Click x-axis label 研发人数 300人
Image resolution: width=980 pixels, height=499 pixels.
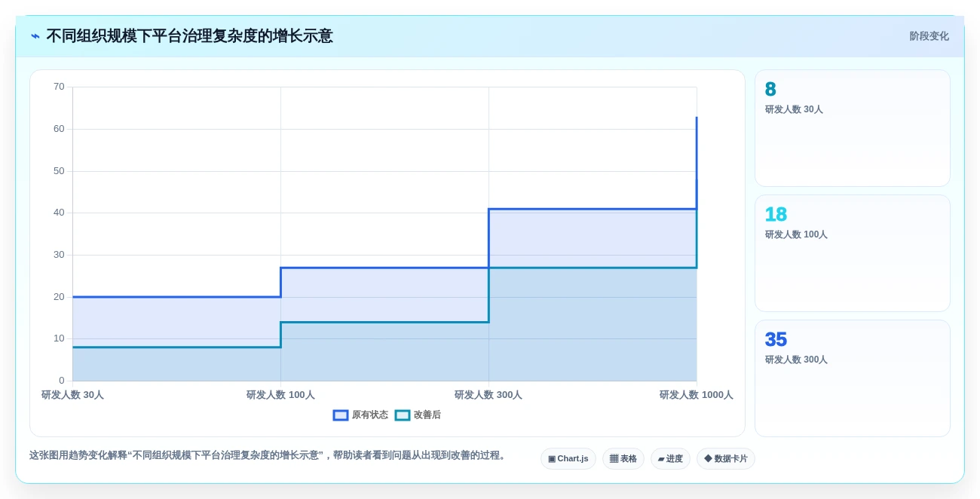tap(488, 395)
